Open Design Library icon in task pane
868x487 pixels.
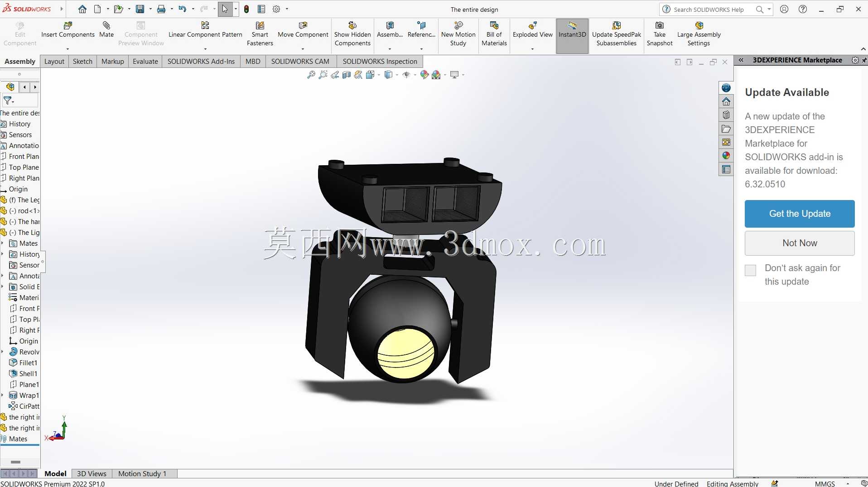[726, 115]
